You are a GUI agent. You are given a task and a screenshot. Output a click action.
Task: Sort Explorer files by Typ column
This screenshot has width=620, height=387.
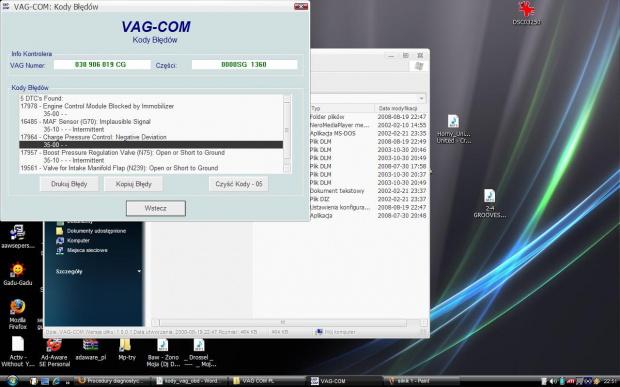pos(342,108)
